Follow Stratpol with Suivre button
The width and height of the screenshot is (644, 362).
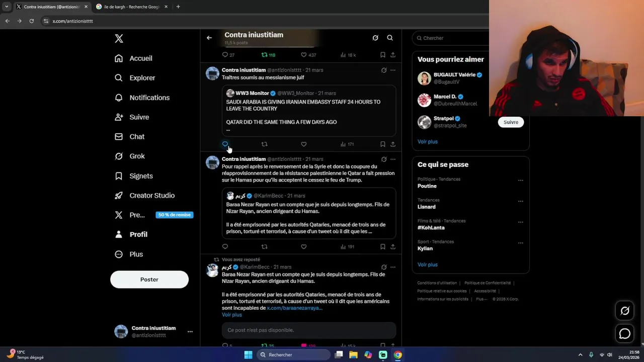[x=511, y=122]
